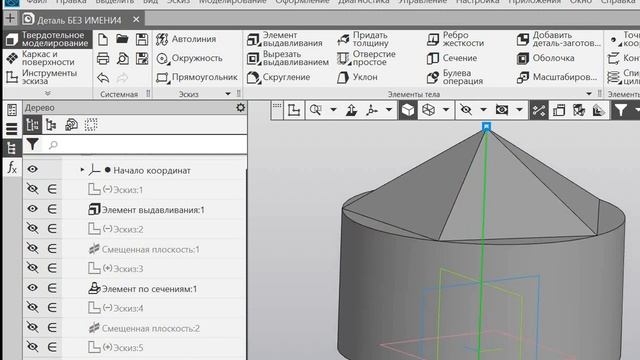Open the Моделирование menu
640x360 pixels.
pos(233,2)
